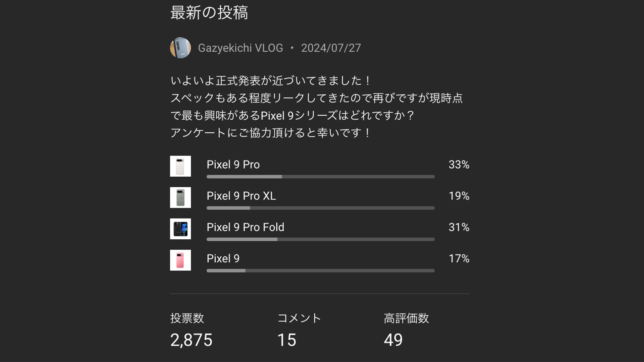Select the Pixel 9 Pro poll option
Screen dimensions: 644x362
(233, 165)
